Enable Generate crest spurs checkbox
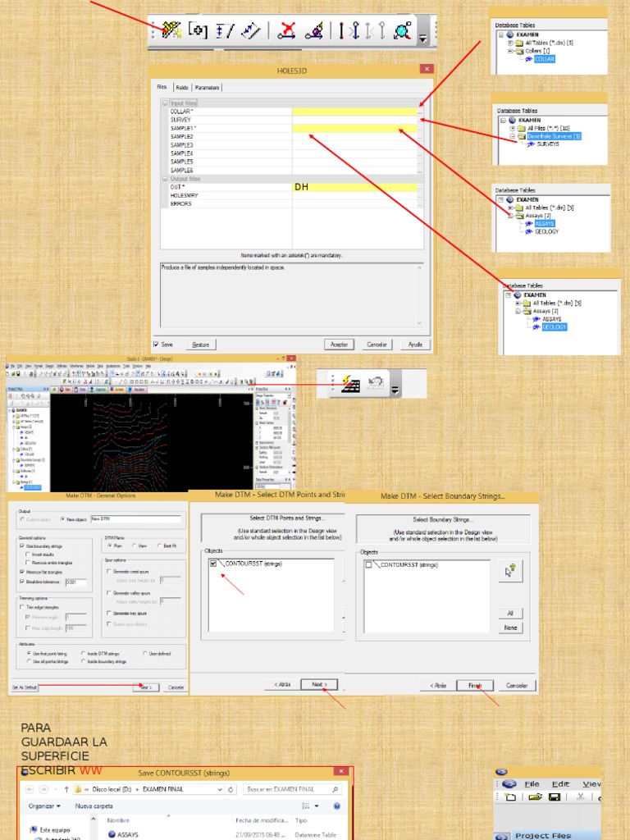 point(109,572)
